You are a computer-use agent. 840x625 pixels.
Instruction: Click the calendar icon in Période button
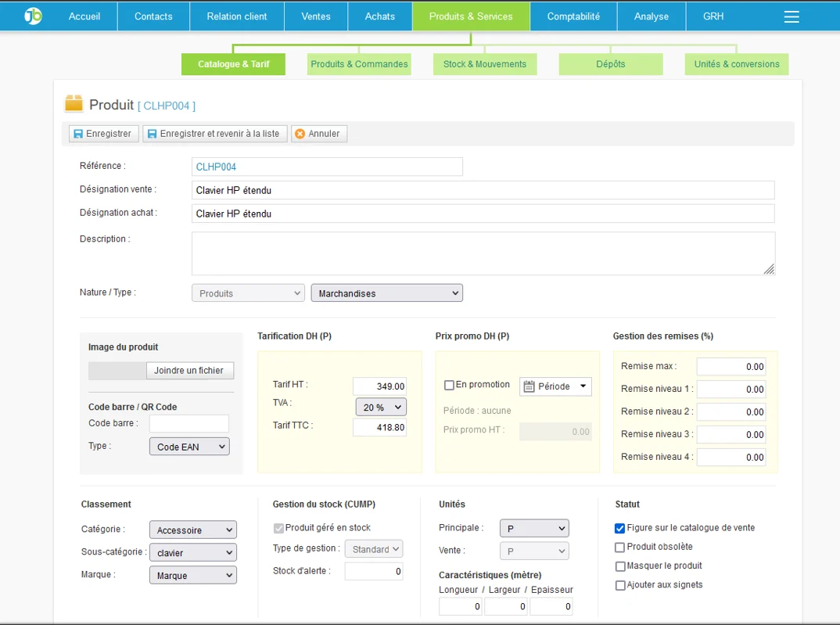(x=529, y=386)
